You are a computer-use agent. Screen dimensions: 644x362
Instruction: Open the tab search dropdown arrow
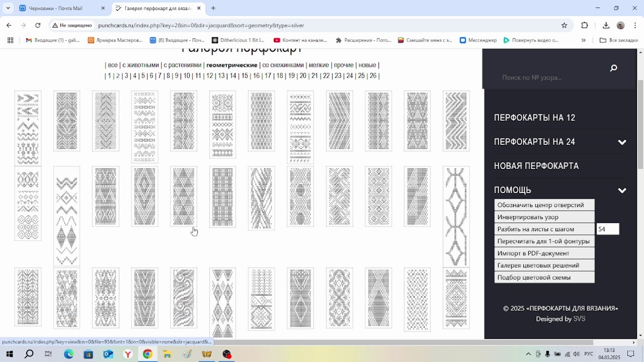click(8, 8)
